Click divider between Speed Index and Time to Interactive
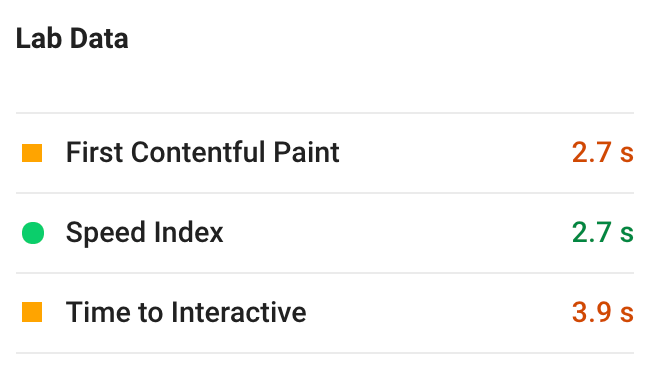664x376 pixels. tap(325, 273)
